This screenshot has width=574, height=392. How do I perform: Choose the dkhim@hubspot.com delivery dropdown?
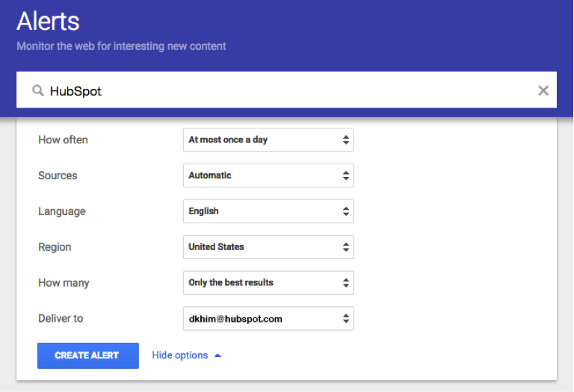[x=262, y=319]
